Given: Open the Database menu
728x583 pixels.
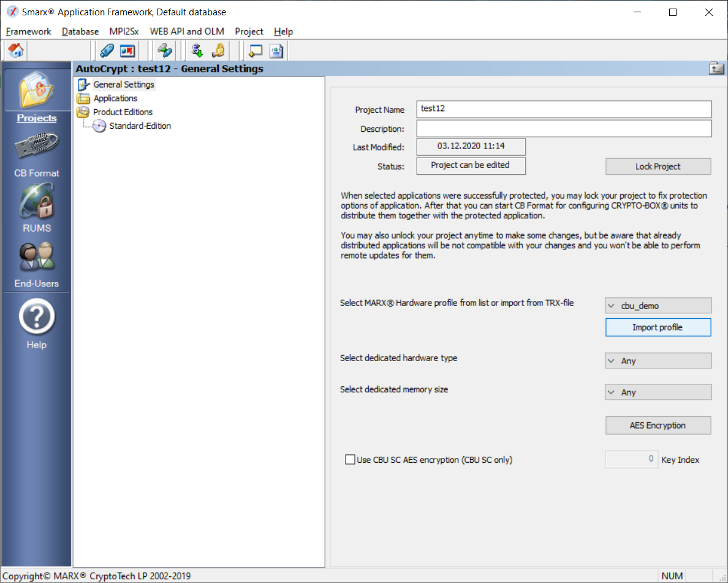Looking at the screenshot, I should [x=80, y=31].
